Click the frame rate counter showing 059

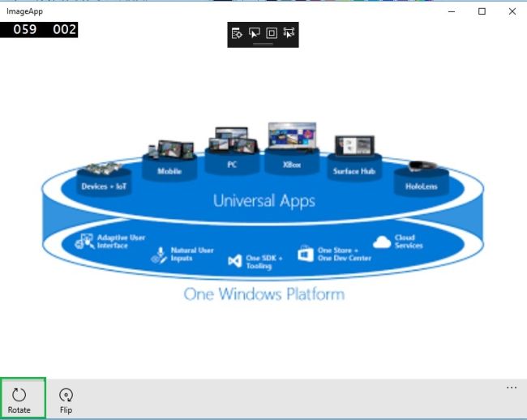click(x=25, y=29)
